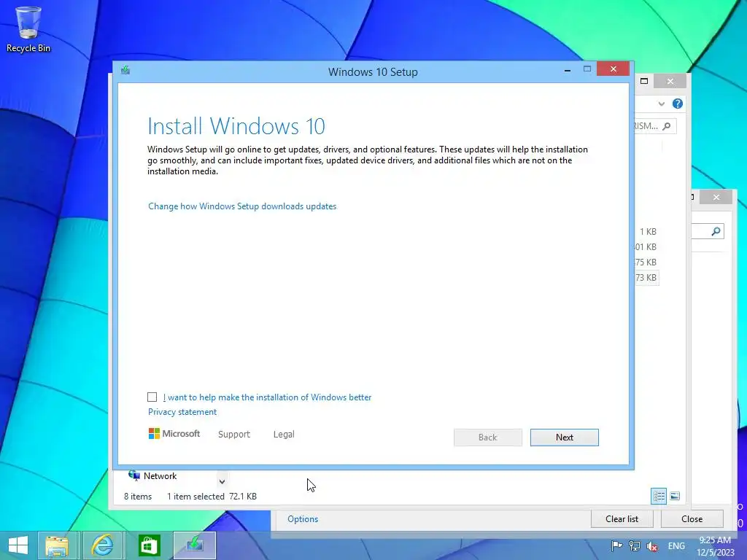Click the Options link in rear dialog
Screen dimensions: 747x560
(x=303, y=519)
